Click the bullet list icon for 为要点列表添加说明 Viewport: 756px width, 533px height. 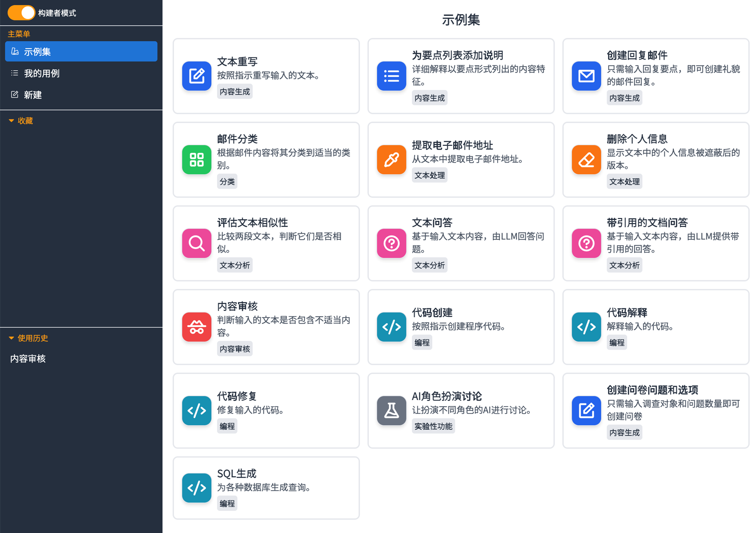tap(391, 76)
